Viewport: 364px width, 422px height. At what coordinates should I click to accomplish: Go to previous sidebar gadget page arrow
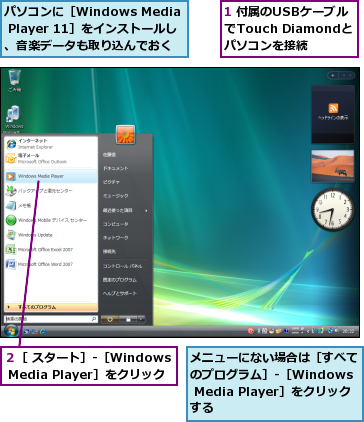click(343, 76)
